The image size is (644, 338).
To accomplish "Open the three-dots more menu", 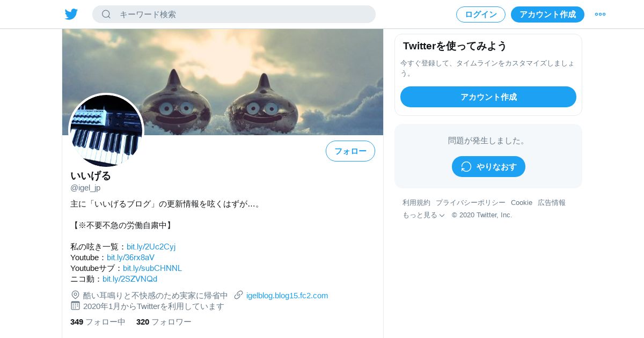I will tap(600, 14).
